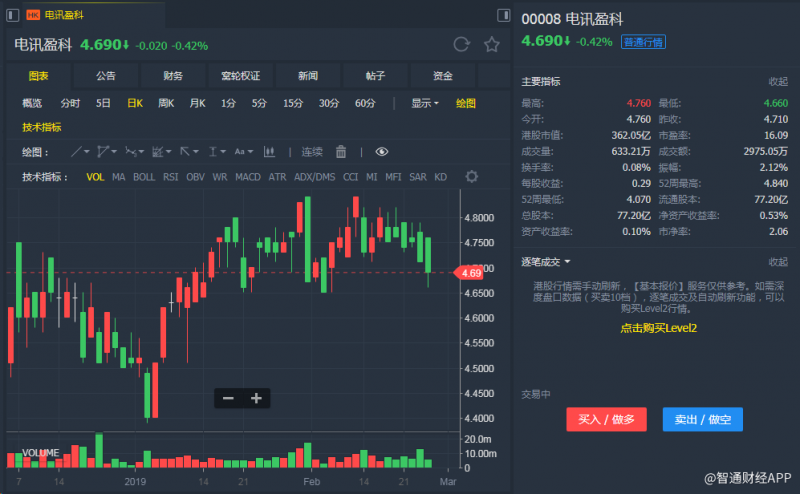Screen dimensions: 800x494
Task: Switch to the 公告 tab
Action: pyautogui.click(x=106, y=76)
